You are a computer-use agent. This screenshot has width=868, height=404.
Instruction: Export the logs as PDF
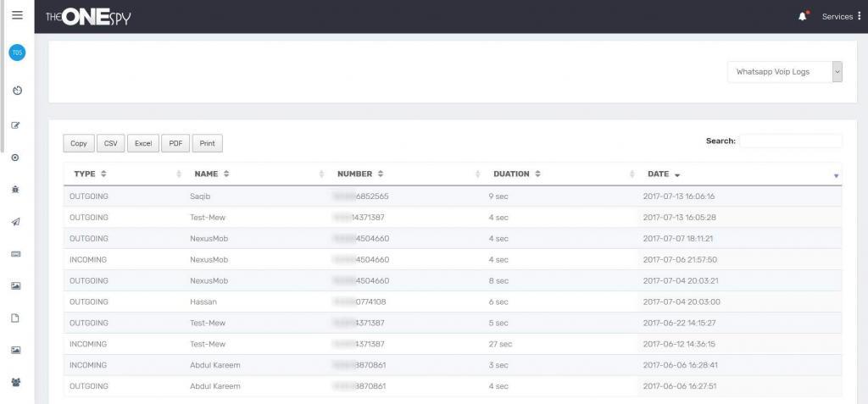175,143
